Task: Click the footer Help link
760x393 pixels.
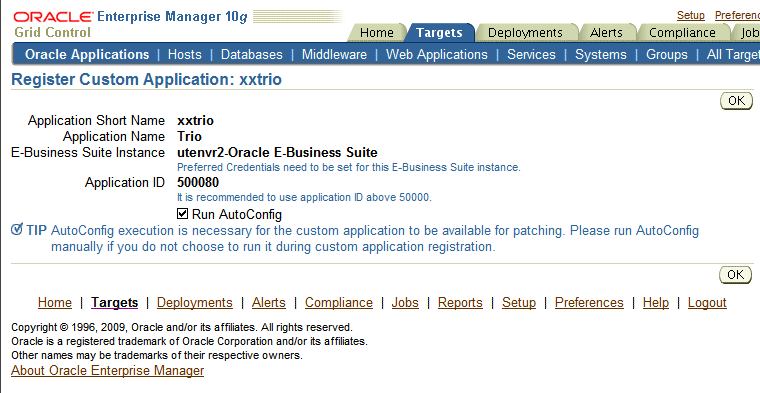Action: [x=656, y=302]
